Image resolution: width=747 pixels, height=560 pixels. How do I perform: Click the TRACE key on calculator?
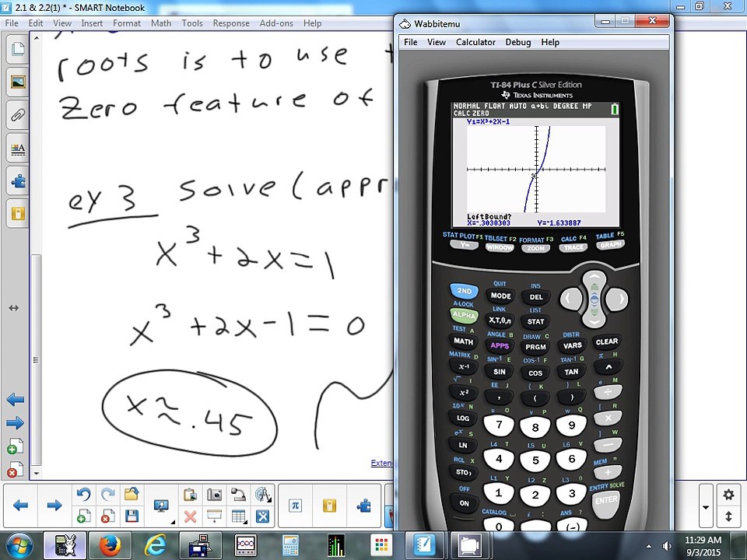click(x=573, y=247)
